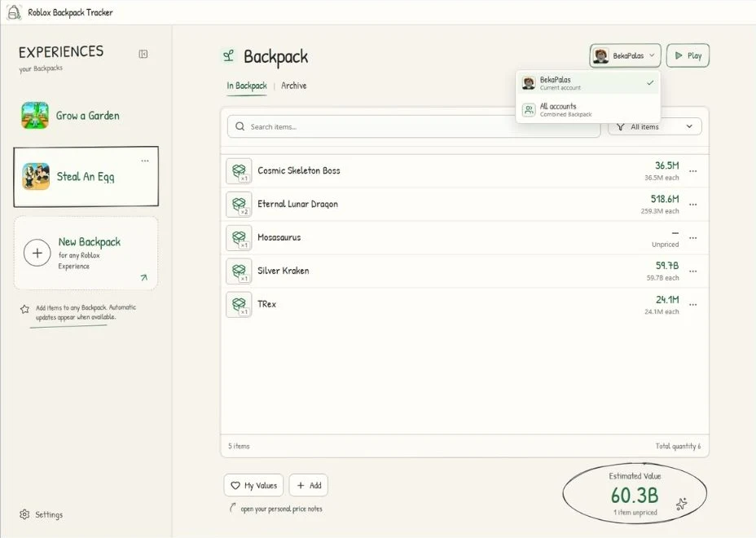Open My Values button
Viewport: 756px width, 538px height.
pos(253,485)
